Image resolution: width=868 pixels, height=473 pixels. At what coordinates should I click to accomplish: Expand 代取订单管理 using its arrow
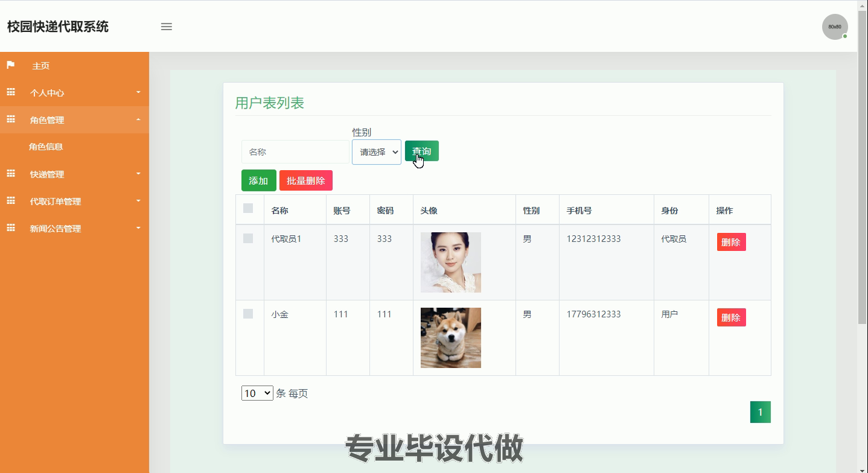pos(138,201)
